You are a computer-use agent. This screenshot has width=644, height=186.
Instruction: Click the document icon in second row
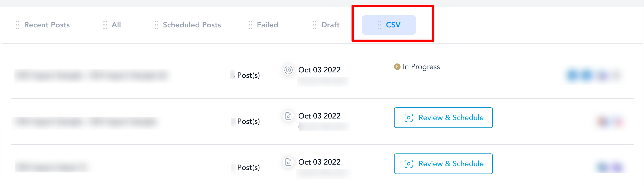pos(288,116)
